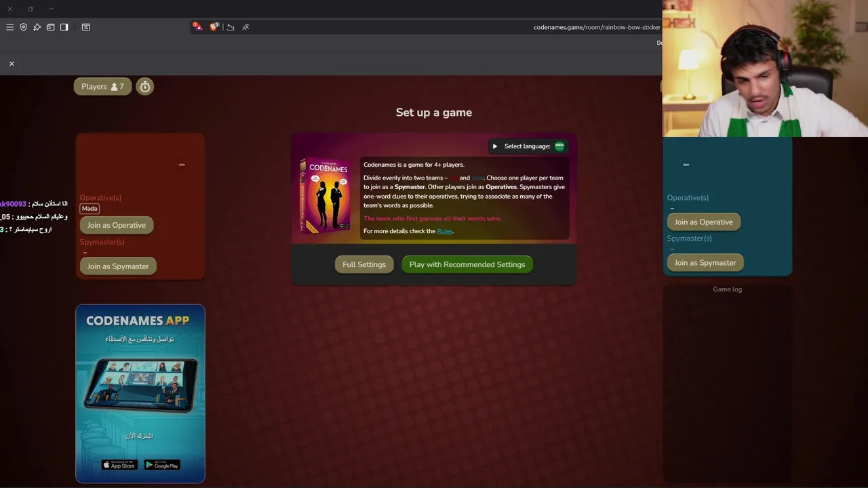The width and height of the screenshot is (868, 488).
Task: Join blue team as Operative
Action: point(704,222)
